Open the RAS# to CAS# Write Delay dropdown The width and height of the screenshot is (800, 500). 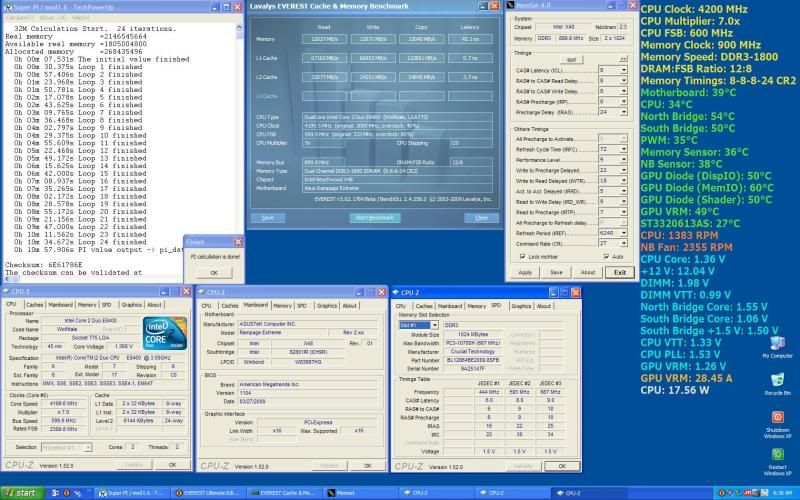tap(623, 91)
